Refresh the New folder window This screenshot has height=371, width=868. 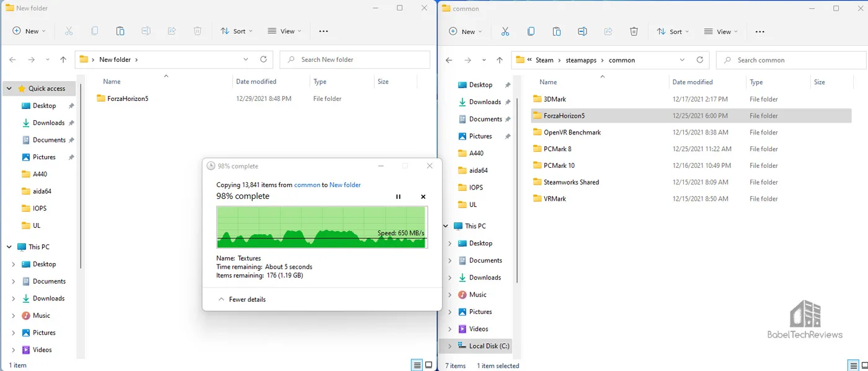263,59
